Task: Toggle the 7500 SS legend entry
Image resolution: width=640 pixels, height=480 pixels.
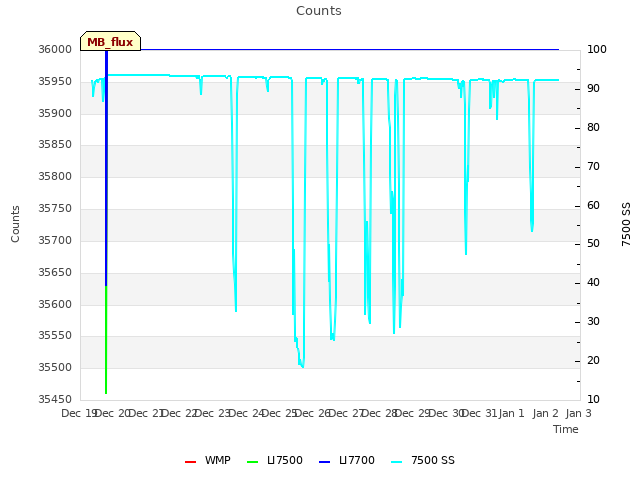Action: [x=423, y=460]
